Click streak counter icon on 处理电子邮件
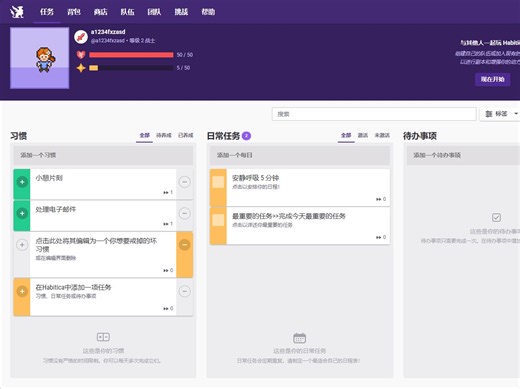This screenshot has height=389, width=520. coord(166,224)
